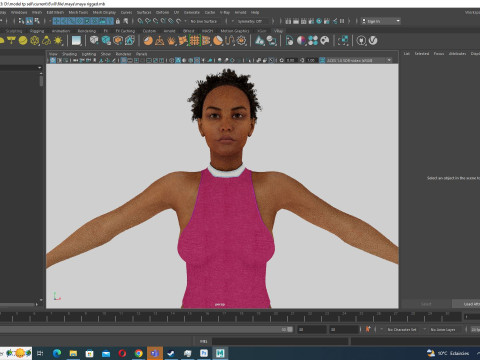The width and height of the screenshot is (480, 360).
Task: Click the four teal dots shelf icon
Action: 313,41
